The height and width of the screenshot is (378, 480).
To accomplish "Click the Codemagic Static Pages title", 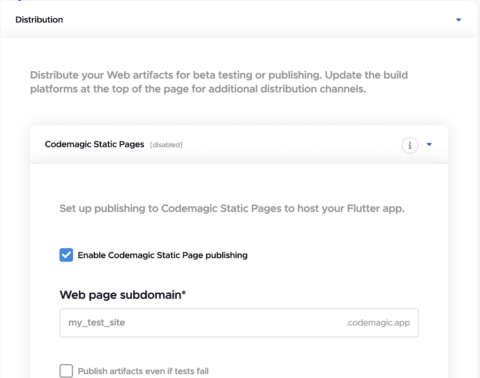I will pos(94,144).
